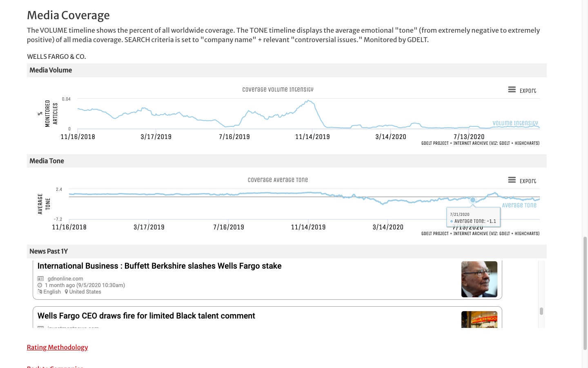This screenshot has height=368, width=588.
Task: Open the Media Volume chart hamburger menu
Action: click(x=512, y=90)
